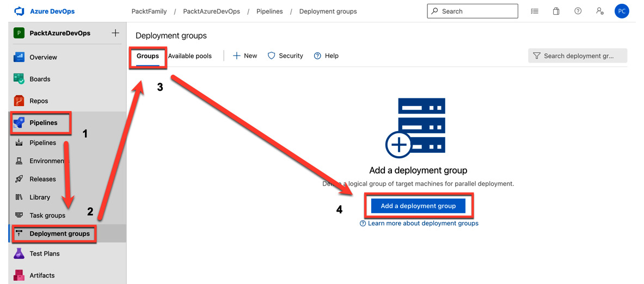Click the Boards icon in the sidebar
Image resolution: width=644 pixels, height=284 pixels.
(x=19, y=79)
